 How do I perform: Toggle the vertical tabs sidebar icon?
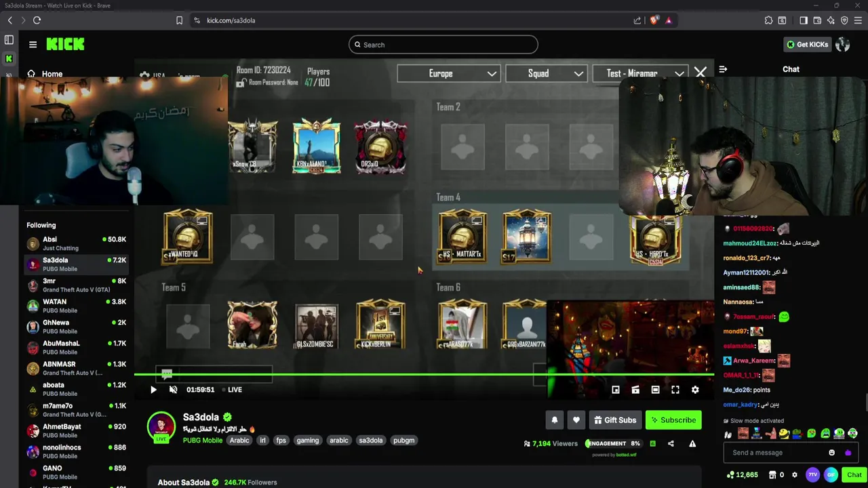pos(9,40)
